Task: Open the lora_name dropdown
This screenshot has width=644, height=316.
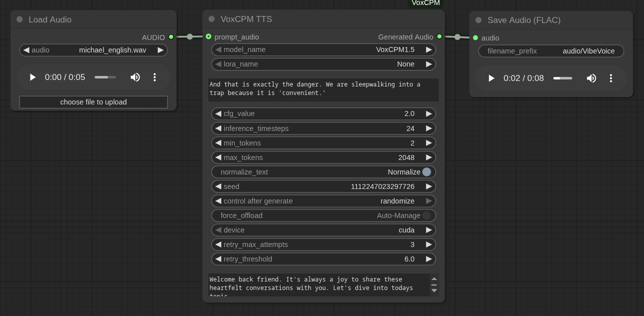Action: click(324, 64)
